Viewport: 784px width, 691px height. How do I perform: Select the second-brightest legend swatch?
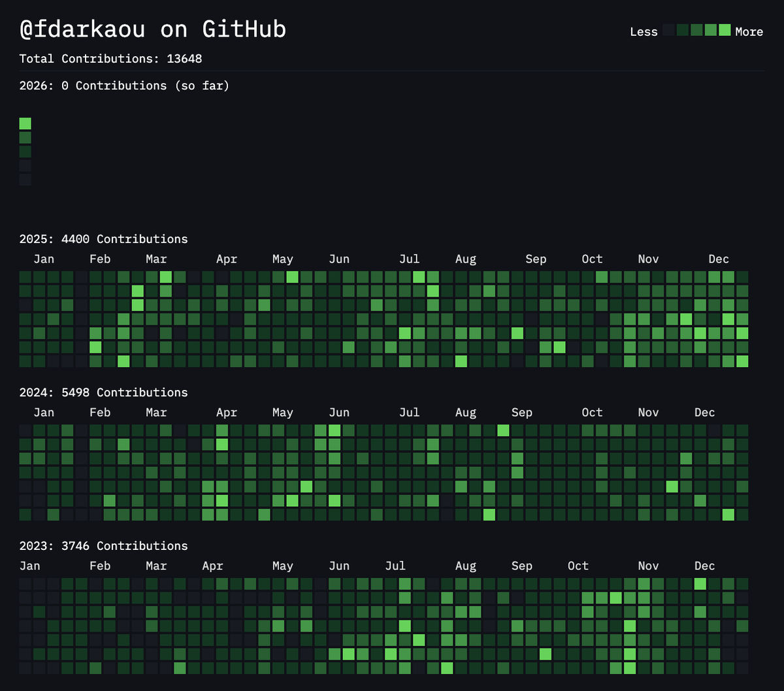[711, 30]
